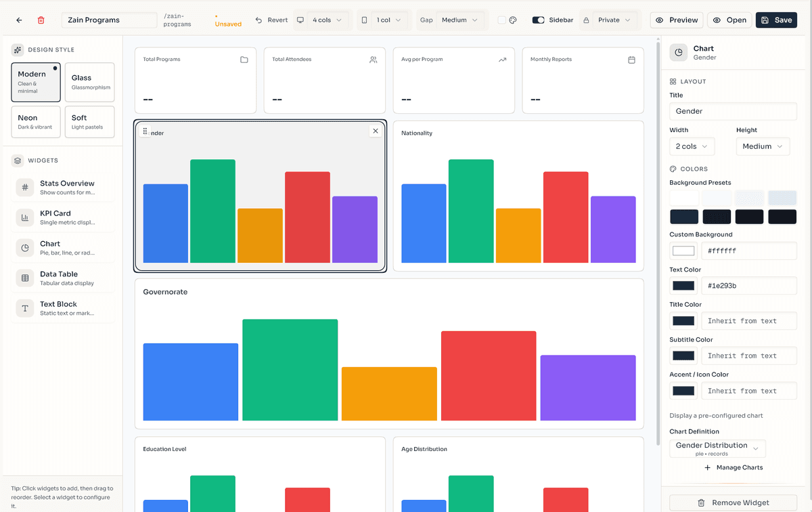
Task: Click the Text Color swatch
Action: coord(683,286)
